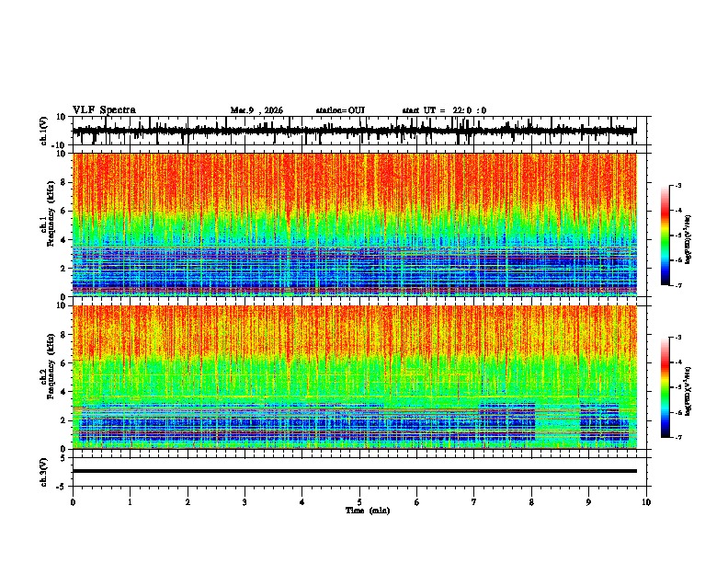Screen dimensions: 728x563
Task: Click the ch.2 color bar log(PSD) unit label
Action: click(688, 391)
